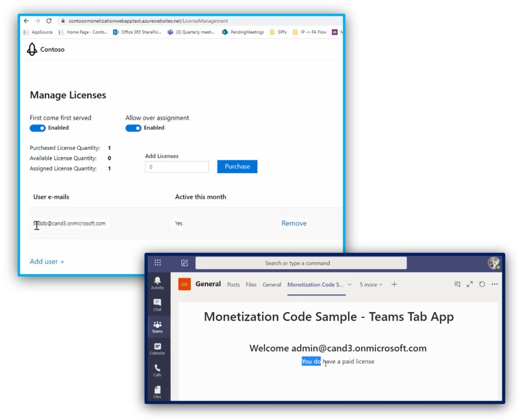519x420 pixels.
Task: Open the Teams app launcher grid
Action: tap(158, 262)
